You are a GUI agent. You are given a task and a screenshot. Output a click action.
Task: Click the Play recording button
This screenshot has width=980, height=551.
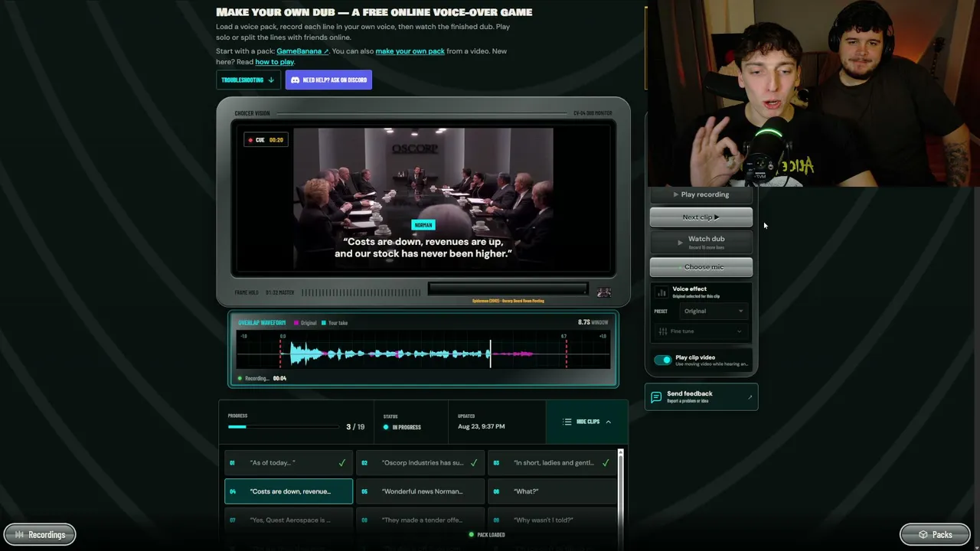(x=701, y=194)
